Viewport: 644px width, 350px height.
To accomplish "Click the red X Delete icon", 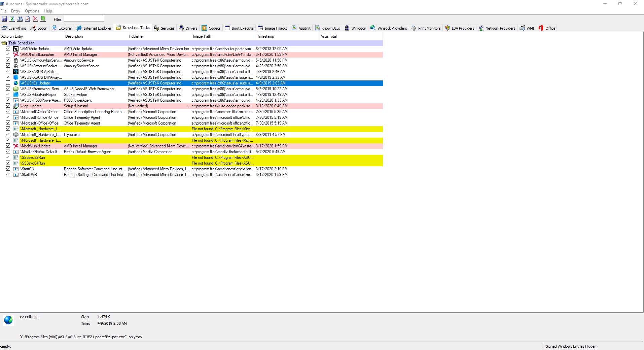I will point(35,19).
